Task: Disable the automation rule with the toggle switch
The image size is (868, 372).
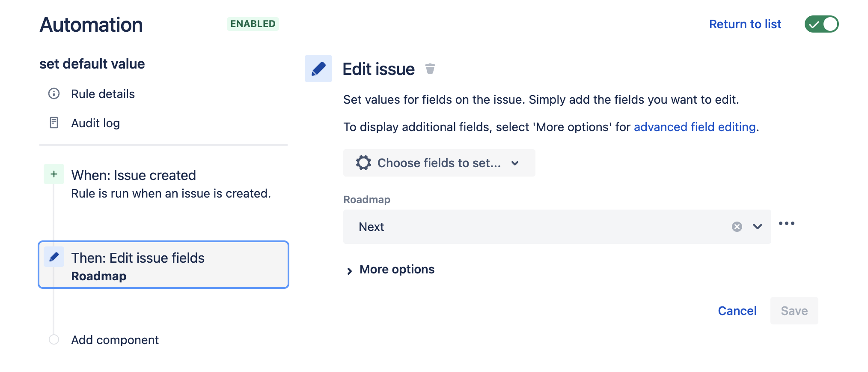Action: pos(821,24)
